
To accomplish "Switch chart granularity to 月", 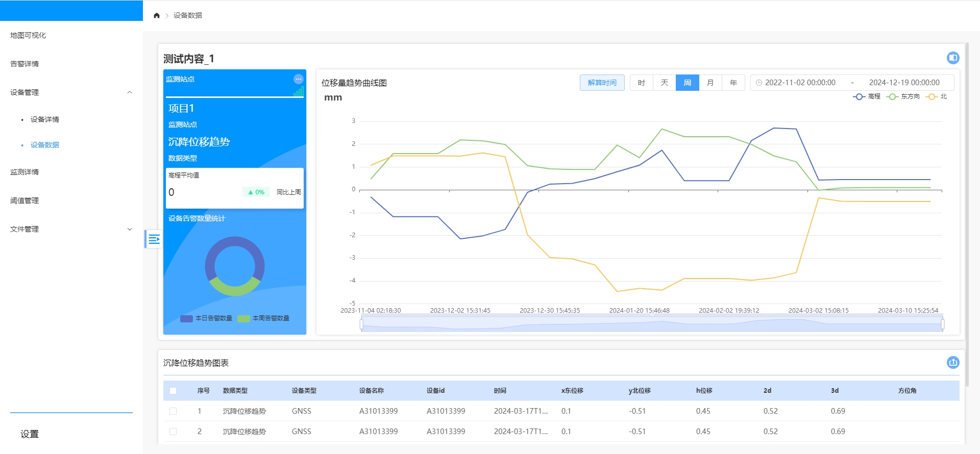I will pyautogui.click(x=710, y=83).
